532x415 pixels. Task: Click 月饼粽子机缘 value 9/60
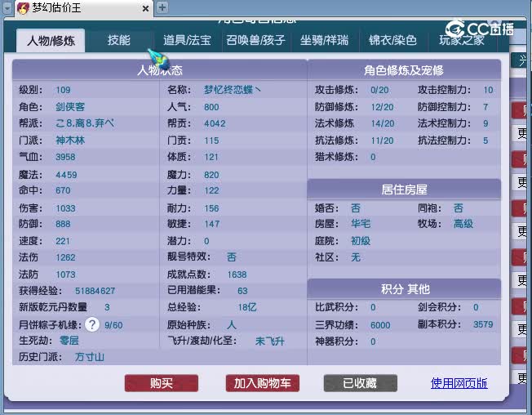113,325
